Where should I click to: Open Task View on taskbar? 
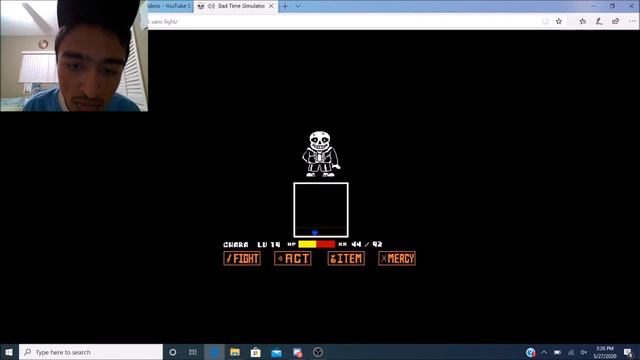pyautogui.click(x=193, y=352)
